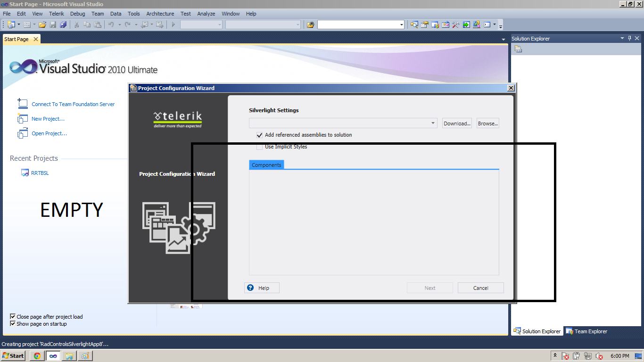The image size is (644, 362).
Task: Click the Windows Start button
Action: point(13,356)
